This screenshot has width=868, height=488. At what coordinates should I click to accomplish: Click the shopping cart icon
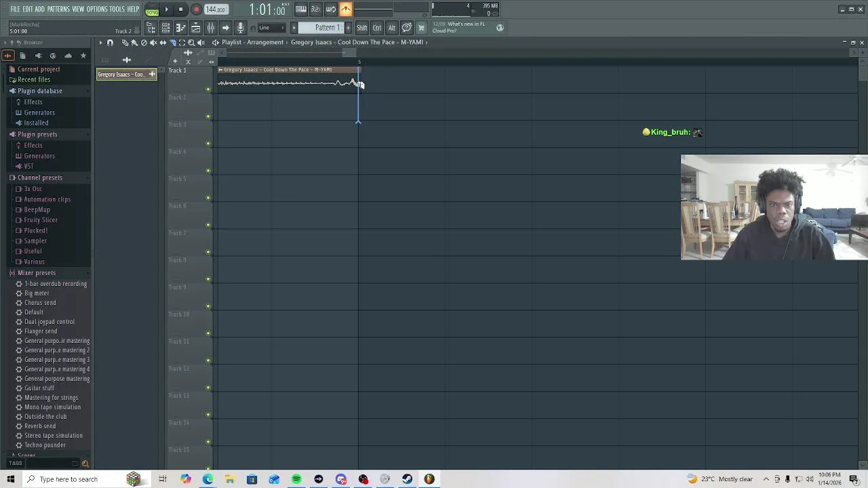[421, 28]
